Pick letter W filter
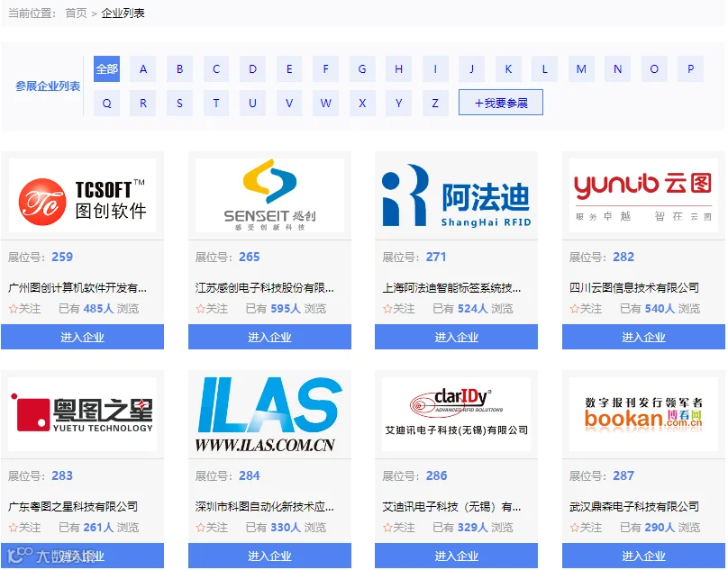 click(325, 103)
